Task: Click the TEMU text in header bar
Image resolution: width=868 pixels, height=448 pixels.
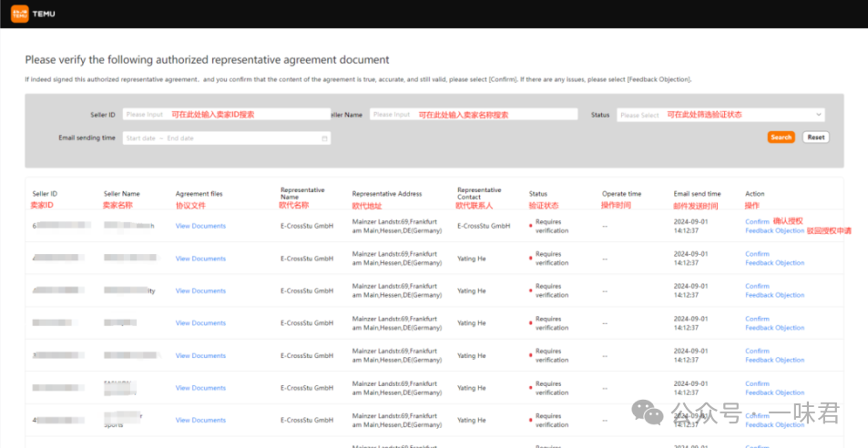Action: click(44, 14)
